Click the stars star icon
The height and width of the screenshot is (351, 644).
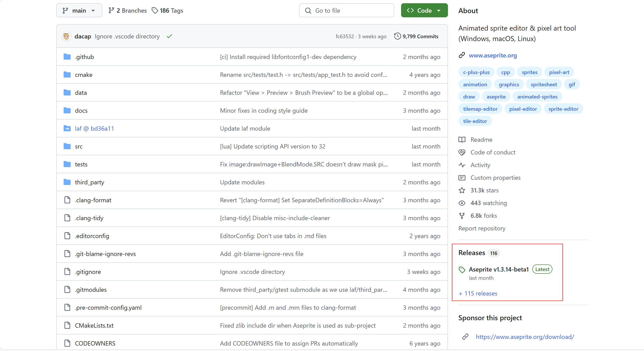tap(462, 190)
